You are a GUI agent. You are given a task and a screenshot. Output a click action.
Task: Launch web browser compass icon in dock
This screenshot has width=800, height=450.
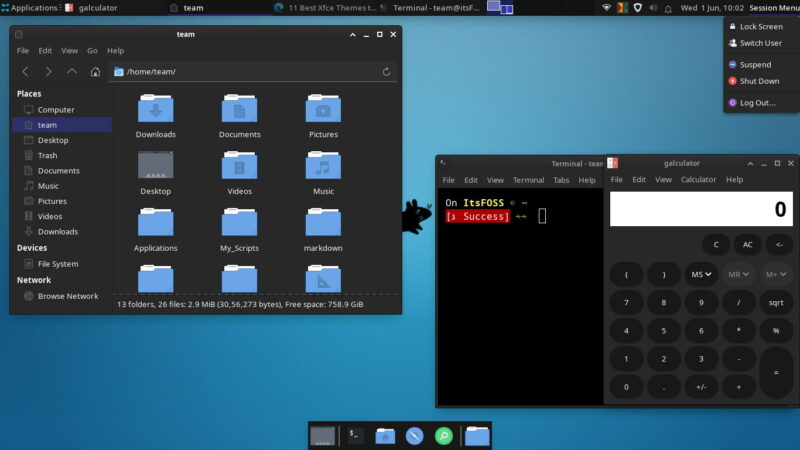pyautogui.click(x=414, y=436)
